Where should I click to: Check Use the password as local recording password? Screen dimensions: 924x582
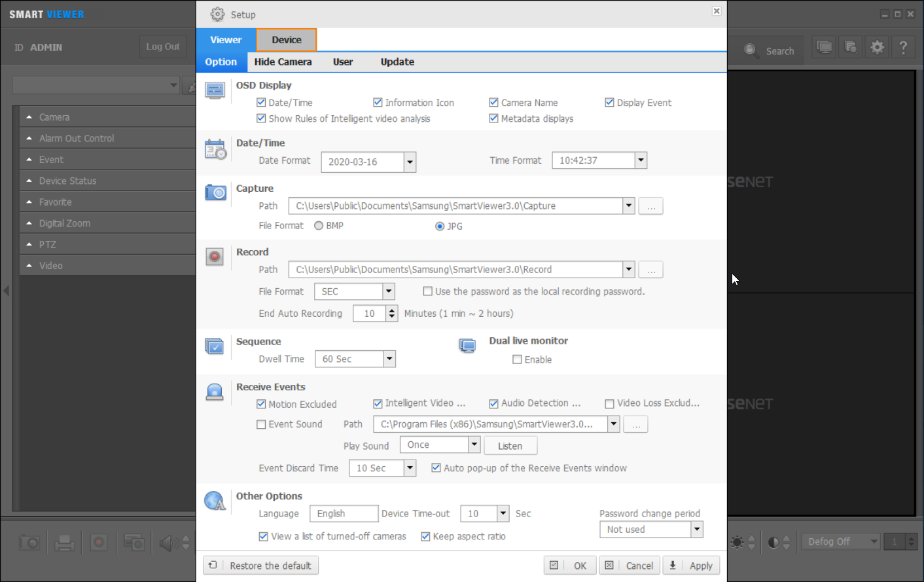tap(427, 291)
